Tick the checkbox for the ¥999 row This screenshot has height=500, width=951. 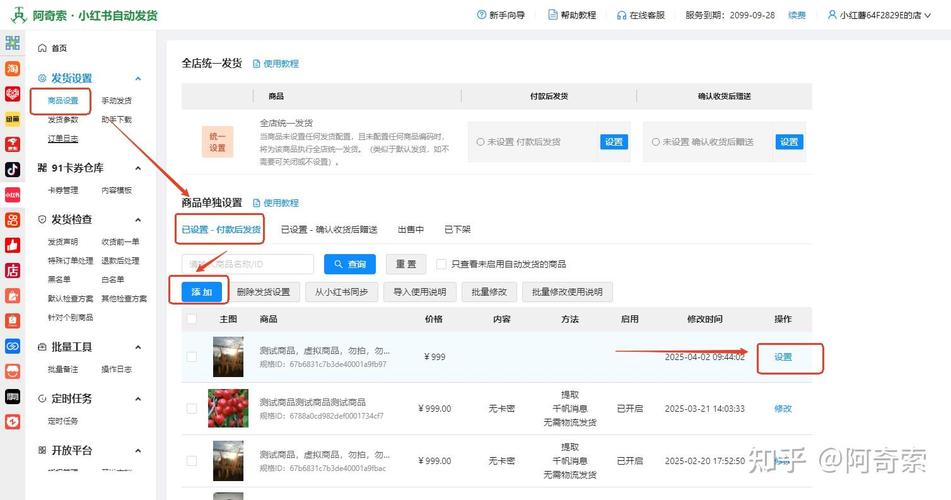coord(192,357)
